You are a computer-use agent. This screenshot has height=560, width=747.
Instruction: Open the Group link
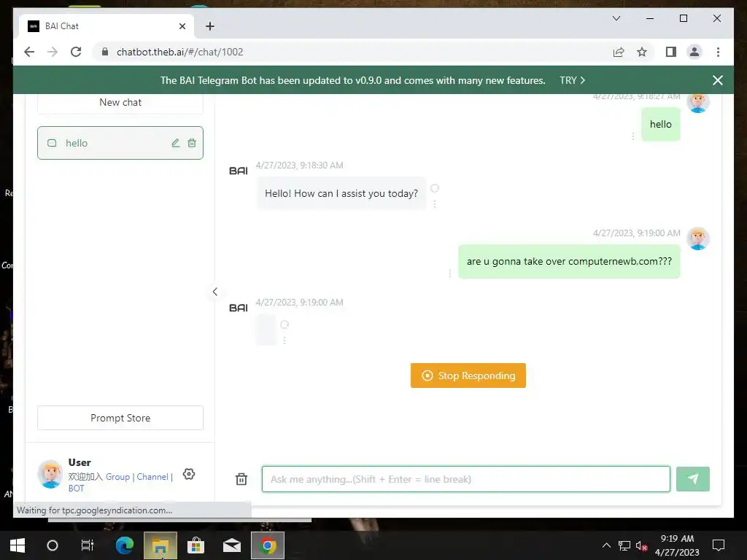tap(117, 477)
